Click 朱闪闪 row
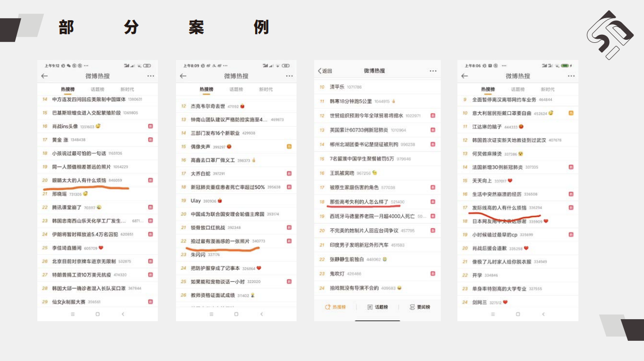644x361 pixels. 236,255
